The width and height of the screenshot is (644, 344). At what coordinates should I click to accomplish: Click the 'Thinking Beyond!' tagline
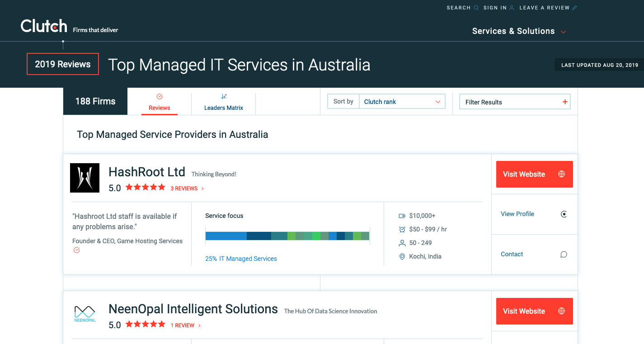[x=214, y=174]
